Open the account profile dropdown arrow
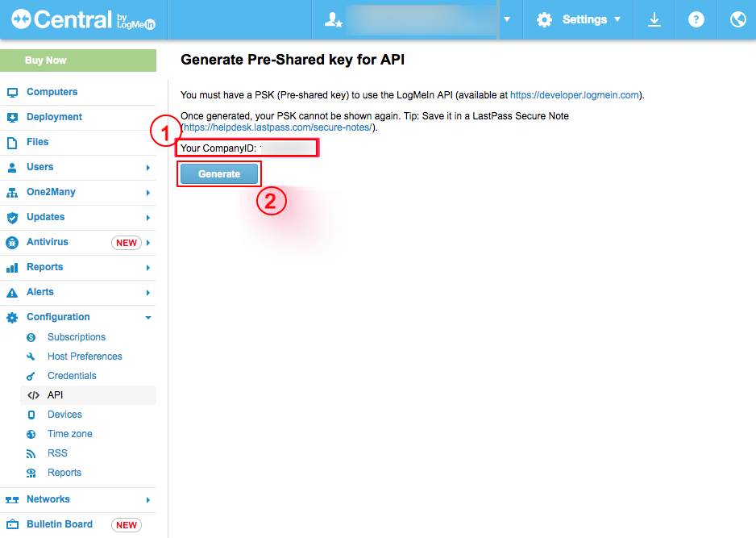This screenshot has width=756, height=538. tap(507, 19)
